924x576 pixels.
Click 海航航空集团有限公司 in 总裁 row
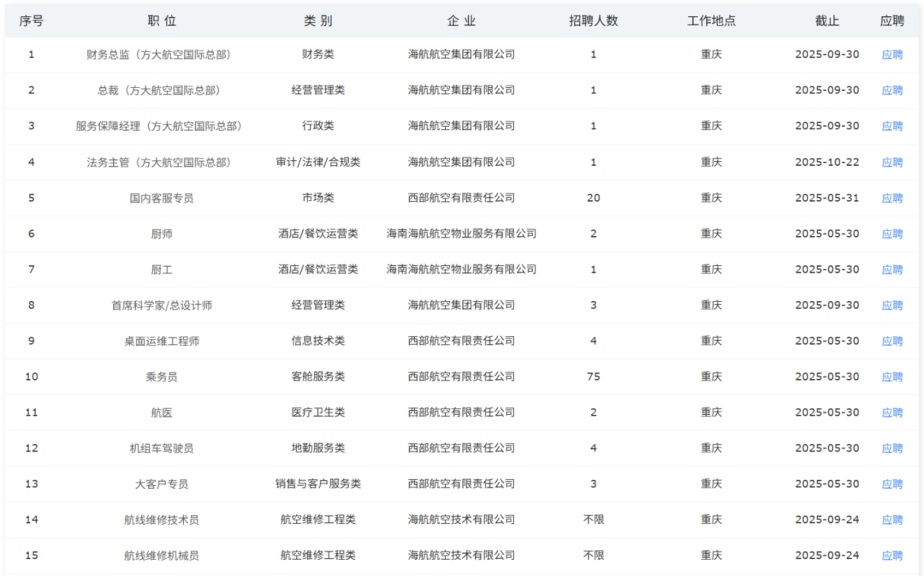461,90
